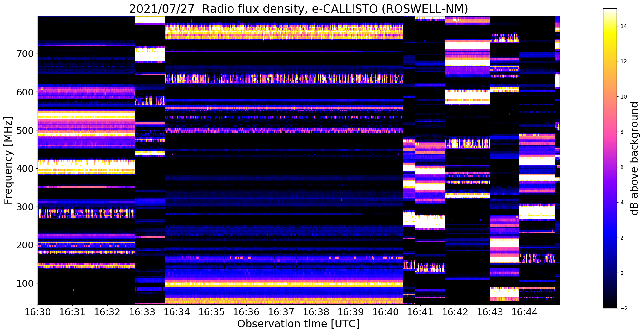This screenshot has height=333, width=644.
Task: Click the yellow region of the colorbar near 13
Action: (610, 44)
